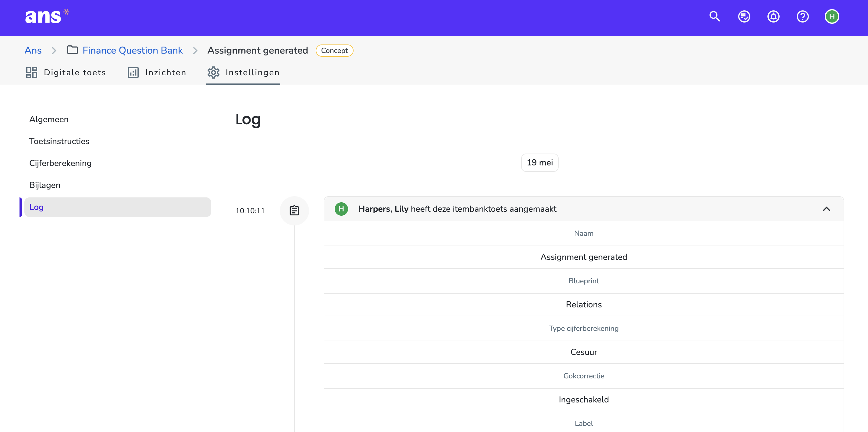Click the Log page heading
Screen dimensions: 868x432
pyautogui.click(x=248, y=120)
